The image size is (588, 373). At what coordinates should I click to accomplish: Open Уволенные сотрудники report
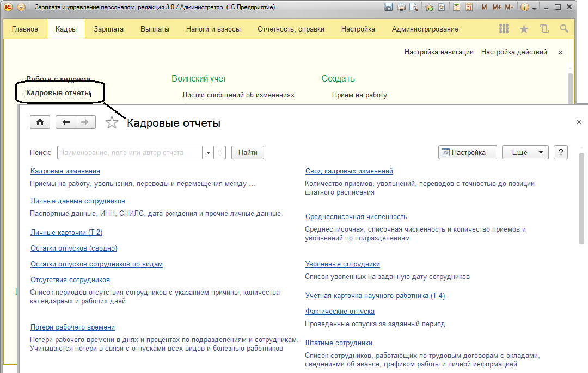pos(342,264)
